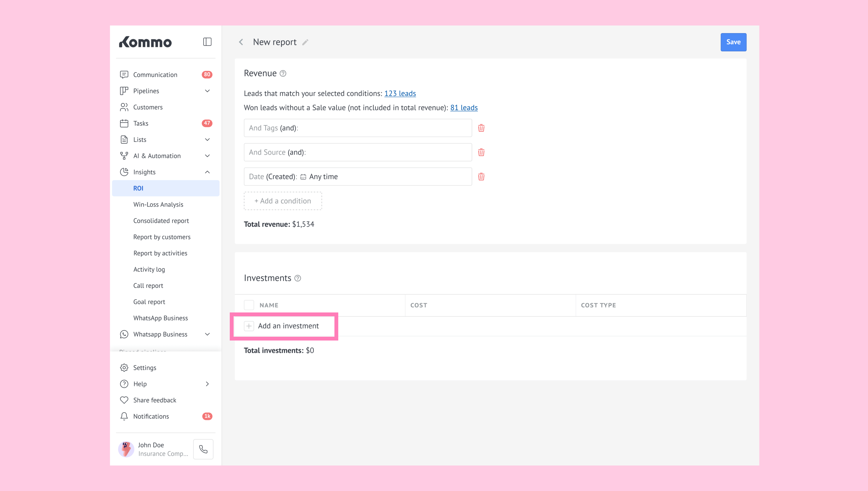Remove the Date Created condition via the trash icon
Image resolution: width=868 pixels, height=491 pixels.
[481, 176]
